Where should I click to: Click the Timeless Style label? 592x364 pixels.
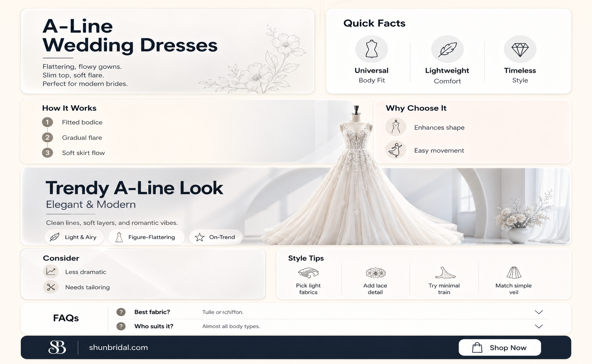tap(520, 75)
